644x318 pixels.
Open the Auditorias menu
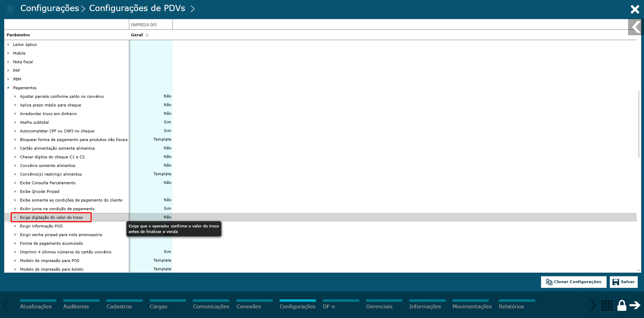tap(76, 306)
